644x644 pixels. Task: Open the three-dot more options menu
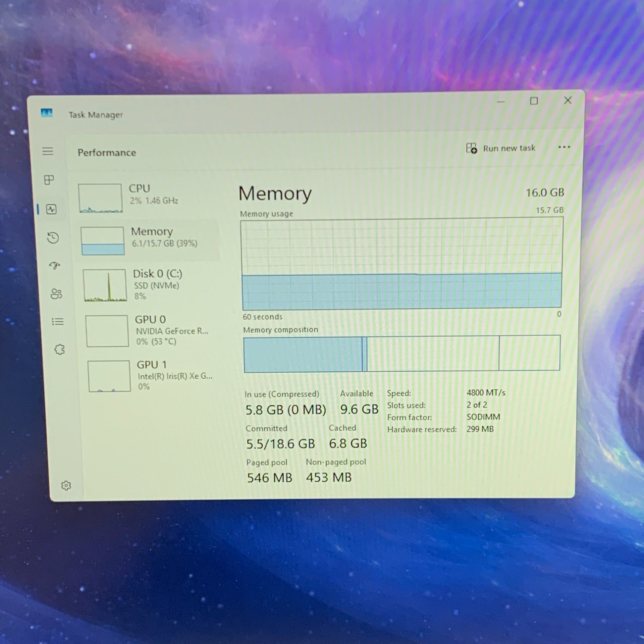(x=564, y=147)
